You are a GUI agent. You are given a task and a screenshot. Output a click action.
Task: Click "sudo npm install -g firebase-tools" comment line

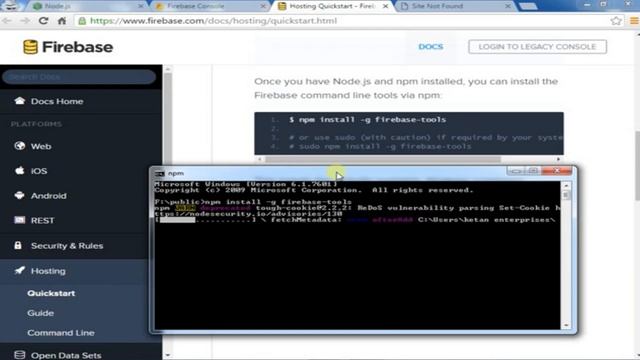[380, 146]
